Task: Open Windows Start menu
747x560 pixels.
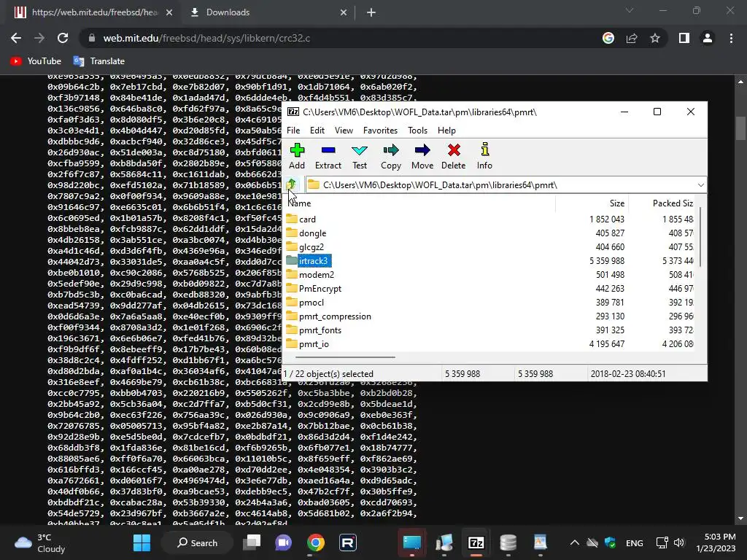Action: 142,542
